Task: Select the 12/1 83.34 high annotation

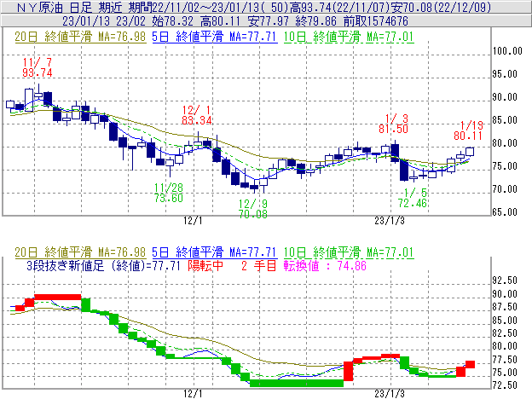Action: tap(197, 115)
